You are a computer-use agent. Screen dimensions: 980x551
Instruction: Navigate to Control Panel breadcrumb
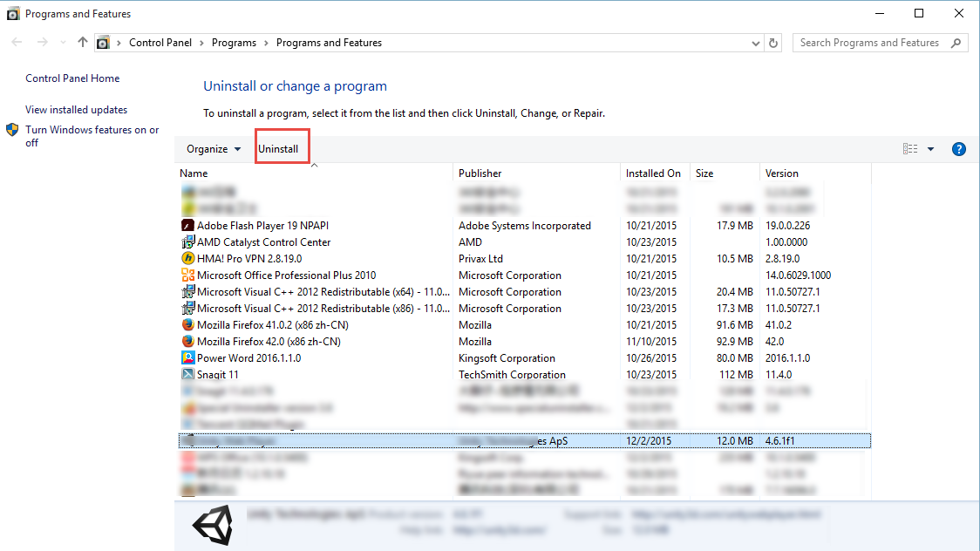[x=160, y=43]
